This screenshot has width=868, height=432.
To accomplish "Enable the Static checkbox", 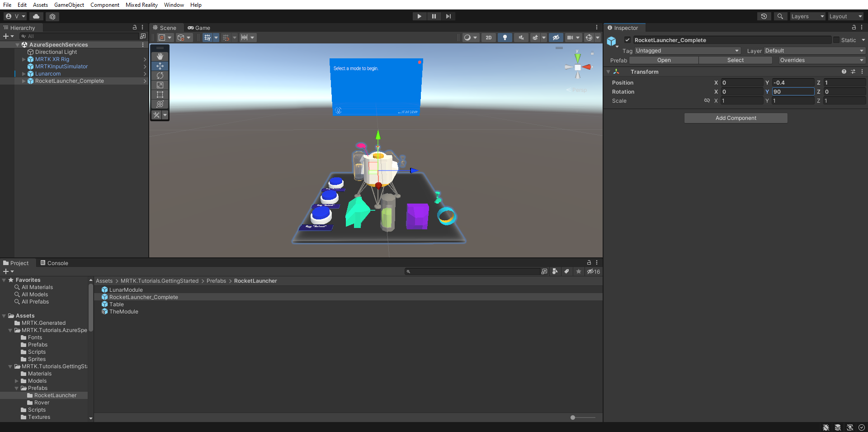I will (x=836, y=40).
